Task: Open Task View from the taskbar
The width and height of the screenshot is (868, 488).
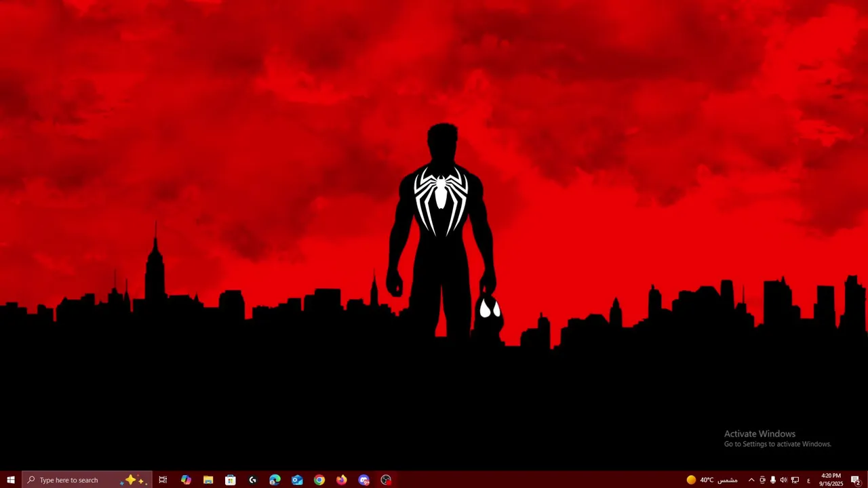Action: point(163,480)
